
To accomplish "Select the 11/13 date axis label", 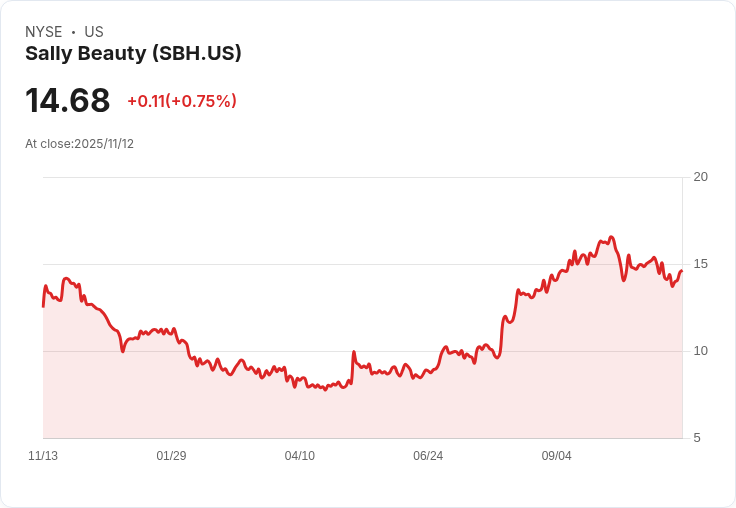I will coord(43,456).
